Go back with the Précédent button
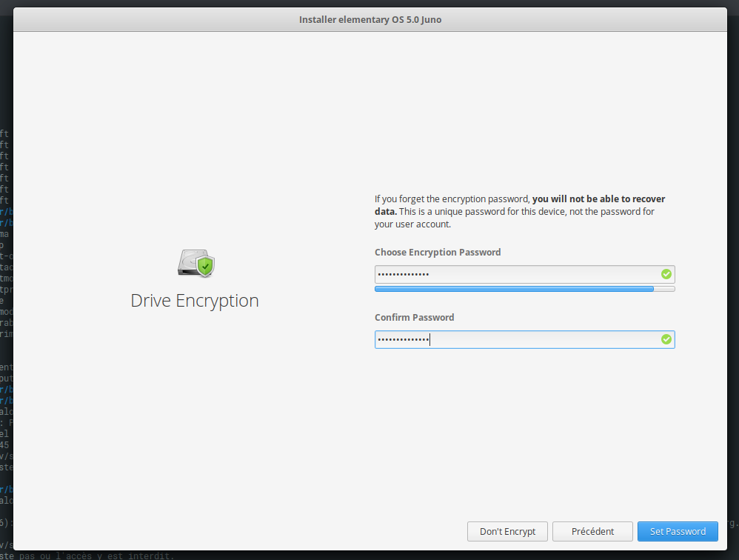This screenshot has height=560, width=739. point(592,531)
